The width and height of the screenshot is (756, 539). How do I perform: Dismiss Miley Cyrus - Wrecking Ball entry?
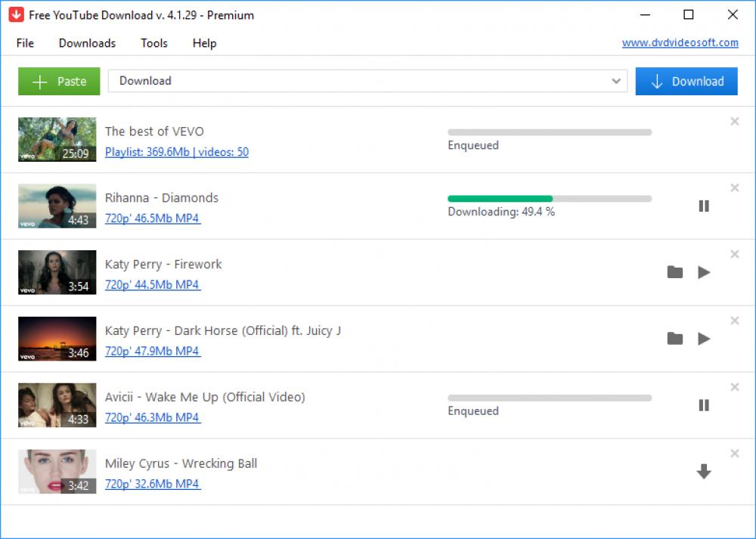pos(734,454)
